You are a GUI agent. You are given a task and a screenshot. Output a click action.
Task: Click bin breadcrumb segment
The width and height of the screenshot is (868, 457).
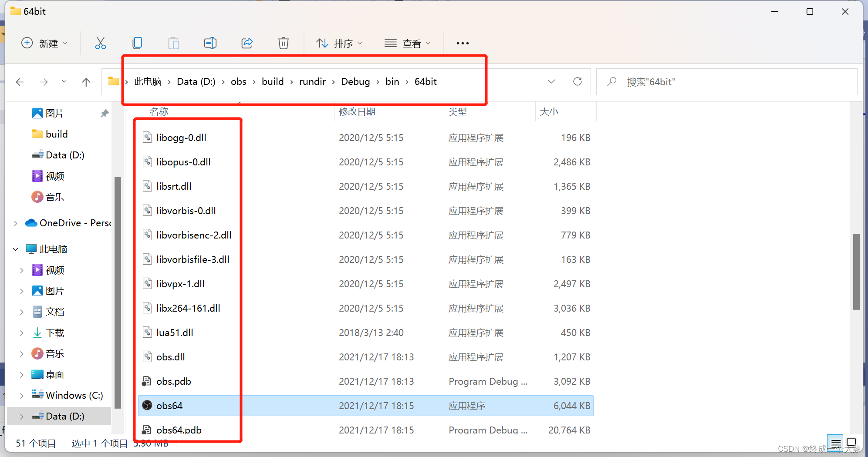coord(392,81)
